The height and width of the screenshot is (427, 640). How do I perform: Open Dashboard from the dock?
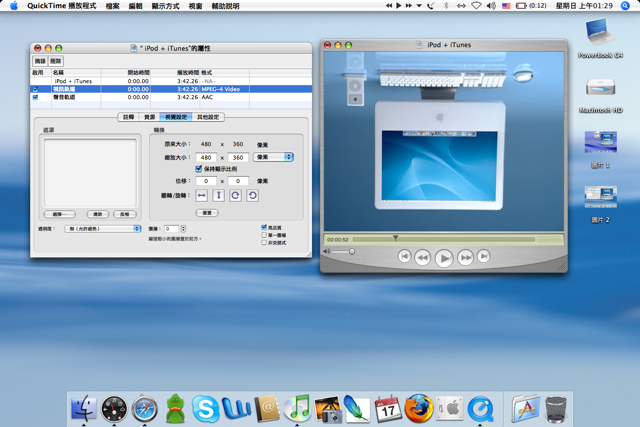(114, 409)
